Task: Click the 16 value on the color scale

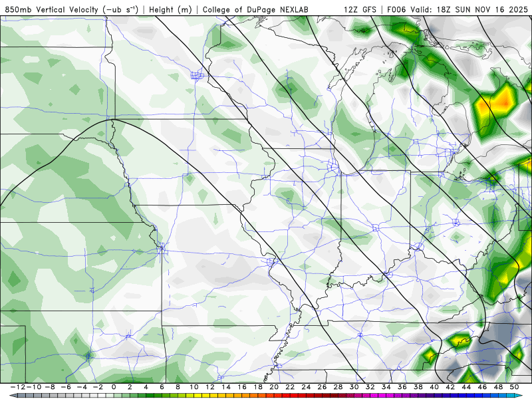Action: pyautogui.click(x=242, y=387)
